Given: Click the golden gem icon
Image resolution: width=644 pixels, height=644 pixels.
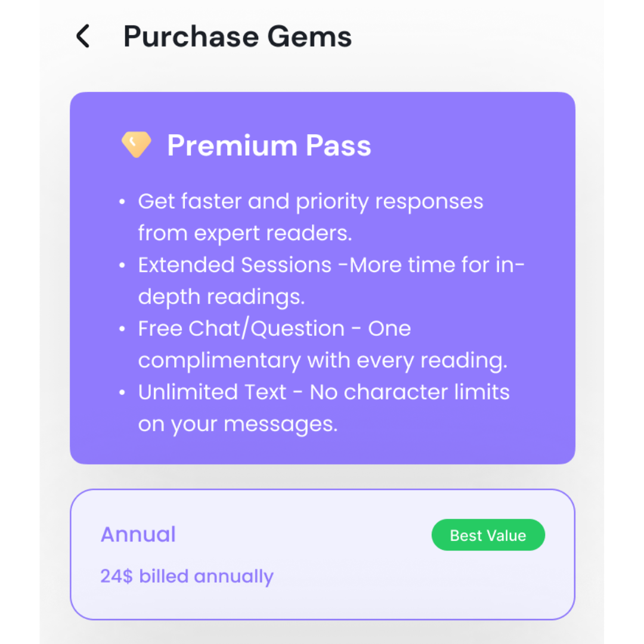Looking at the screenshot, I should pyautogui.click(x=136, y=145).
